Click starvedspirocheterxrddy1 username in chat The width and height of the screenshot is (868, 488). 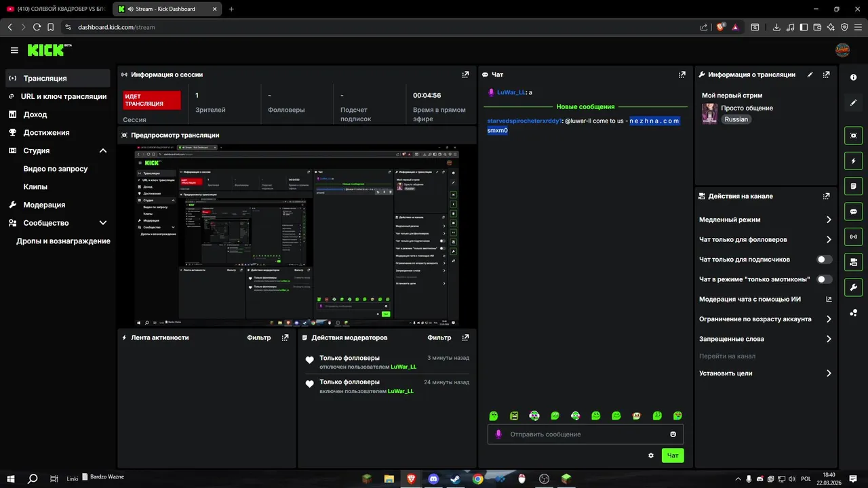point(524,121)
